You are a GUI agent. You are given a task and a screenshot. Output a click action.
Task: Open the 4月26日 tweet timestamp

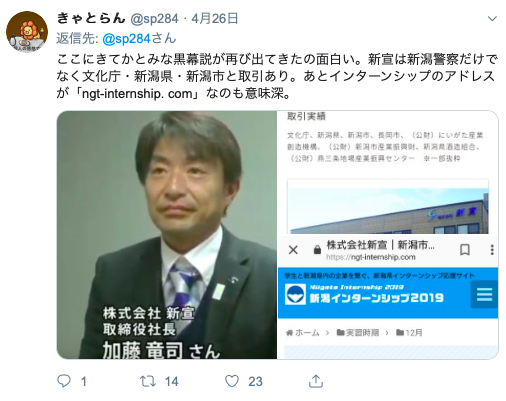pyautogui.click(x=215, y=18)
